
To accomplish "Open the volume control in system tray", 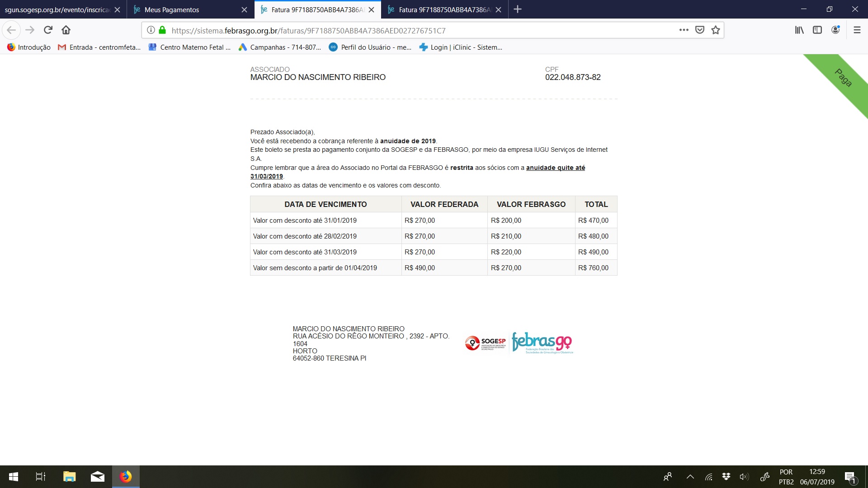I will pos(744,477).
